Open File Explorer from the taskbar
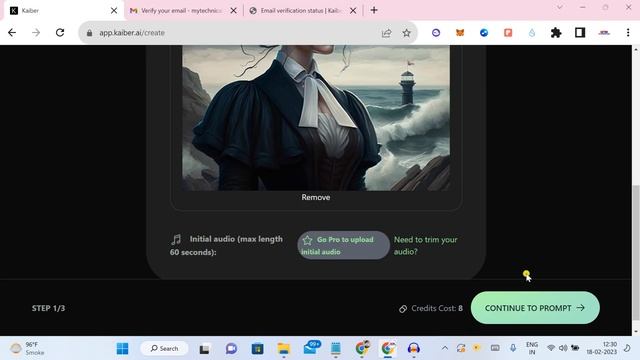Viewport: 640px width, 360px height. point(284,349)
